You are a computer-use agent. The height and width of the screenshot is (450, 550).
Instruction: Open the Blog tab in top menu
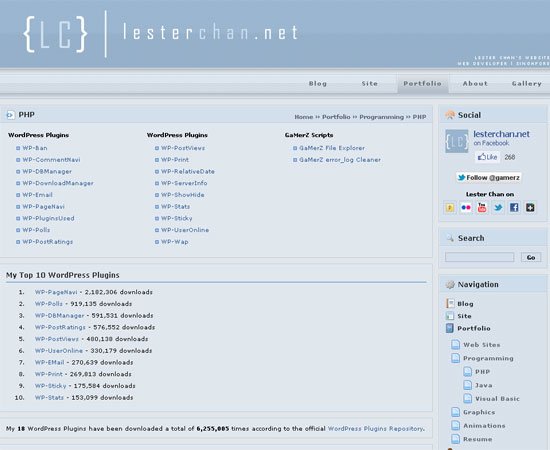318,83
